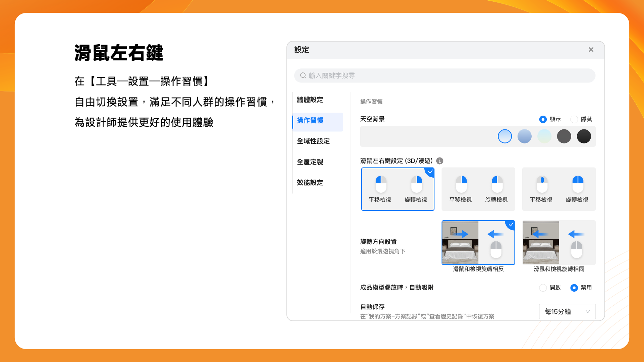644x362 pixels.
Task: Select second mouse preset's 旋轉檢視 mouse icon
Action: (497, 183)
